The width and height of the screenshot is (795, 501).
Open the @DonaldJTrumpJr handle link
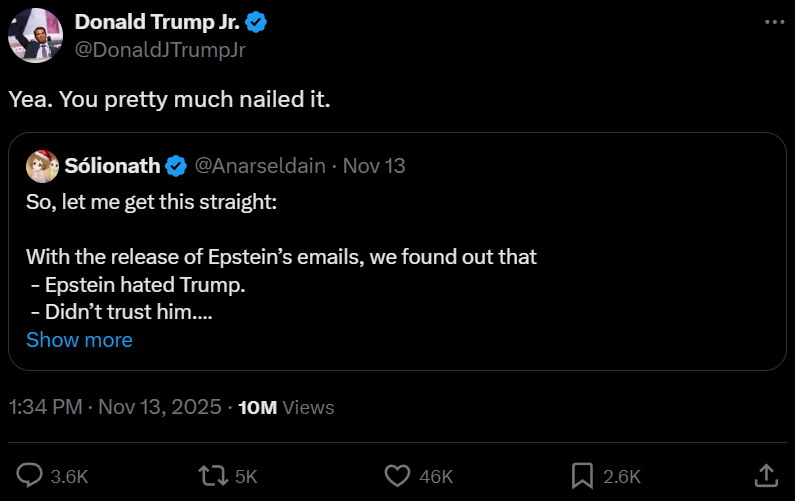(160, 49)
